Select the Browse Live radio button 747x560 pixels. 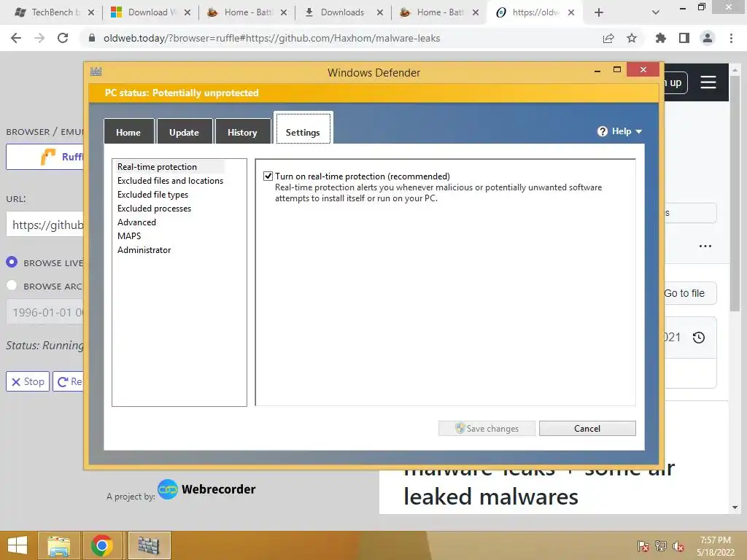(x=12, y=262)
